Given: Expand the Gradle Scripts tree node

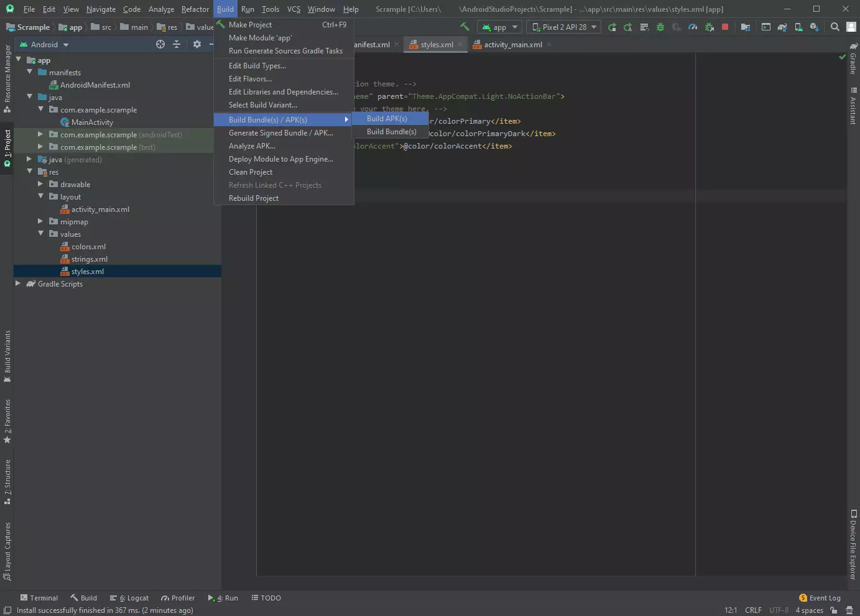Looking at the screenshot, I should [x=18, y=283].
